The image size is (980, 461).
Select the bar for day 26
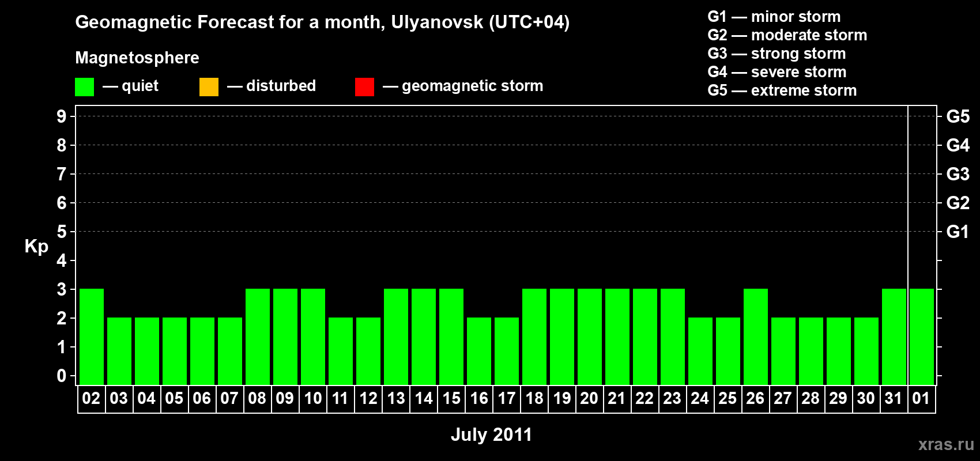[756, 337]
